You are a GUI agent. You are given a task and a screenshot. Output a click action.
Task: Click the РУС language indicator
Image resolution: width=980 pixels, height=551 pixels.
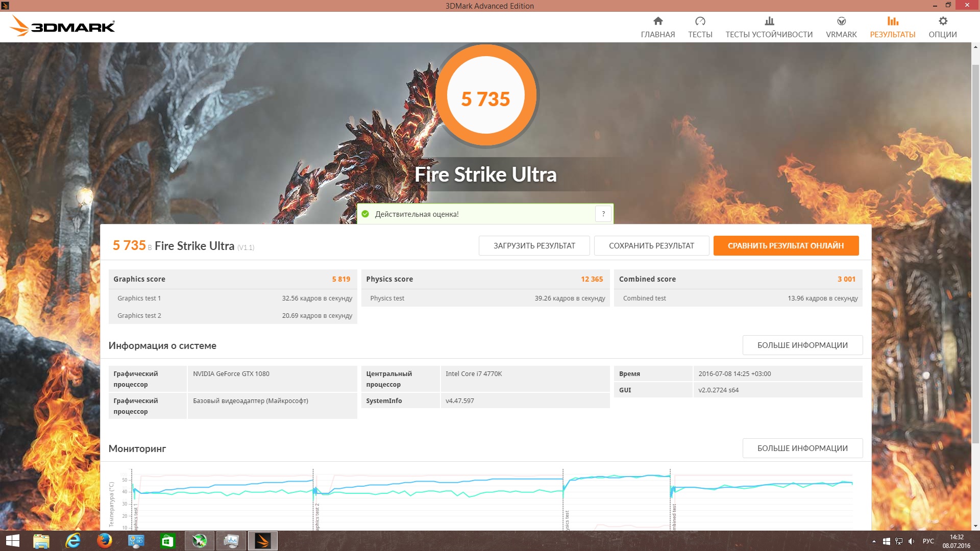(x=928, y=541)
